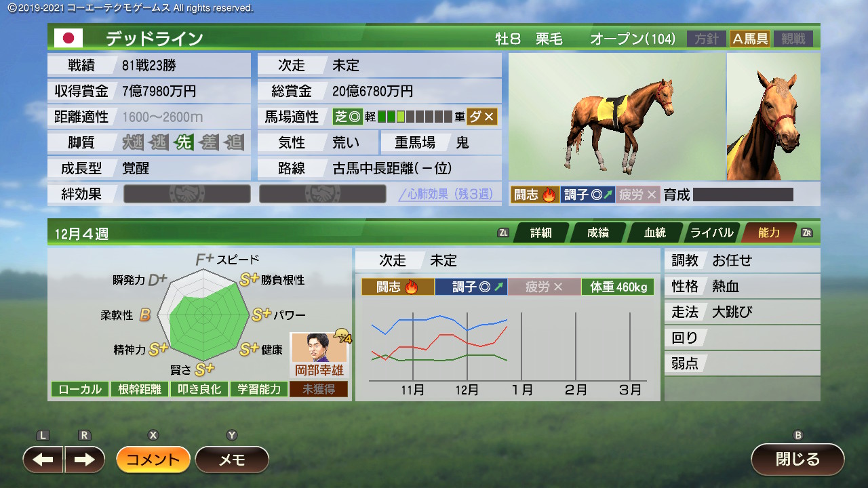The image size is (868, 488).
Task: Click the horse name デッドライン
Action: click(x=155, y=39)
